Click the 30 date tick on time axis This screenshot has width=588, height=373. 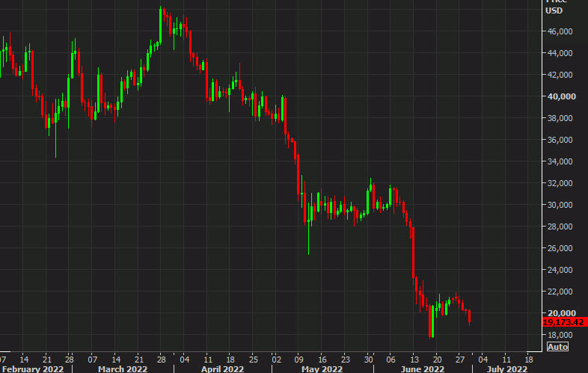click(368, 357)
